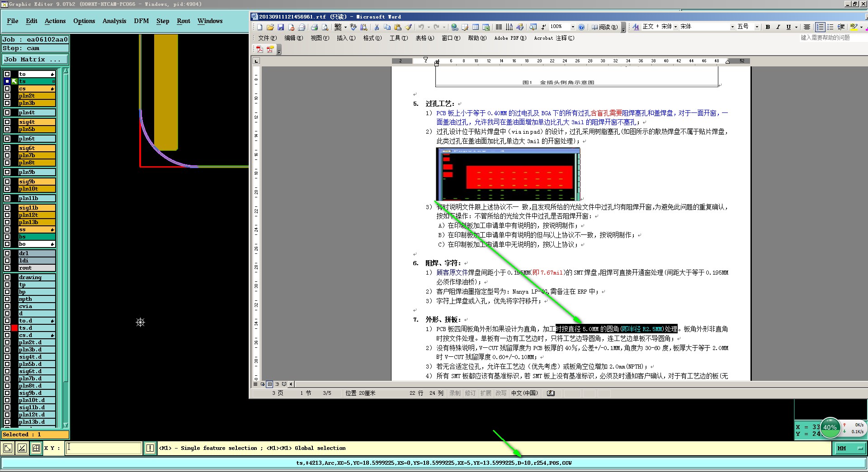Click the Italic I icon

[778, 27]
